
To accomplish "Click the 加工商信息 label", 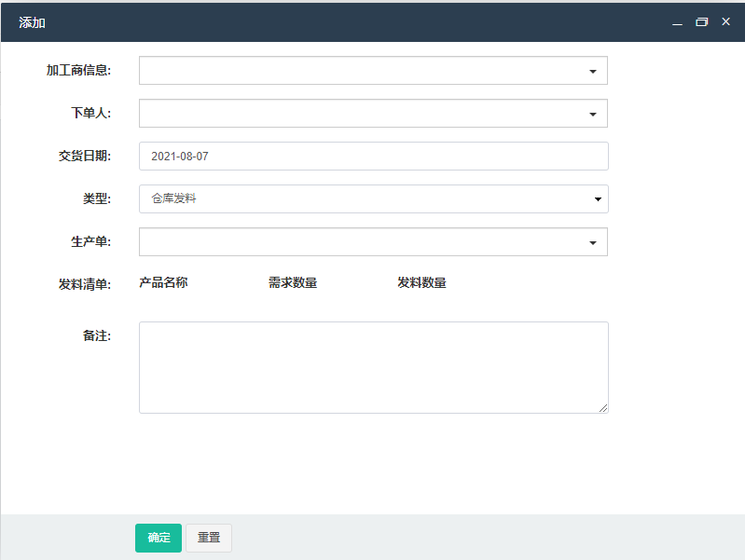I will 78,70.
